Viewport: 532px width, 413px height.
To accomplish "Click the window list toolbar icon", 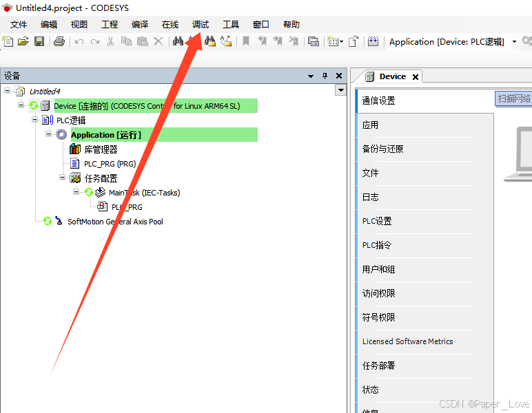I will click(313, 41).
